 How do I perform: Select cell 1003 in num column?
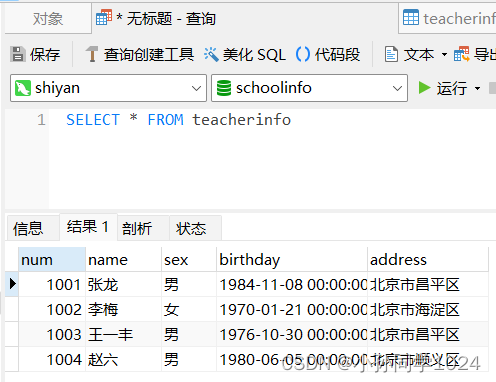tap(52, 335)
